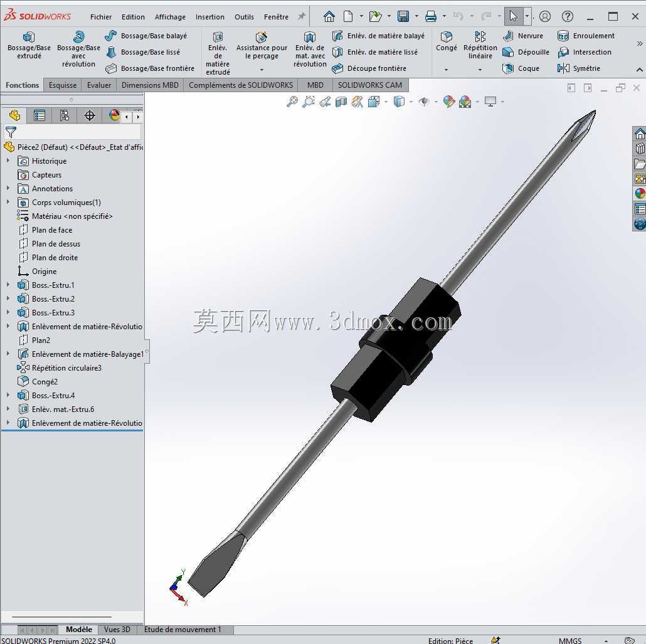Choose Bossage/Base lissé
The image size is (646, 644).
coord(142,52)
